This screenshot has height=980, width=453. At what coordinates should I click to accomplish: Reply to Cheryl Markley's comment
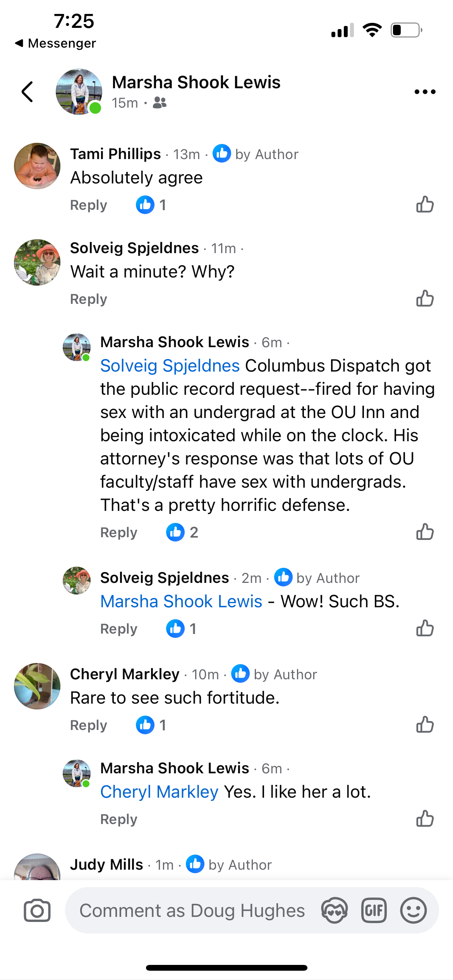[88, 725]
